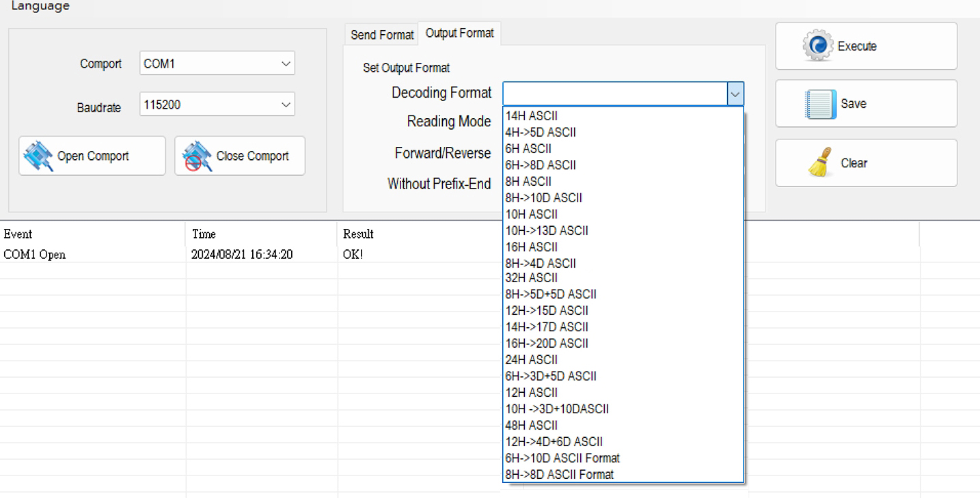The height and width of the screenshot is (498, 980).
Task: Choose 6H->3D+5D ASCII option
Action: tap(623, 376)
